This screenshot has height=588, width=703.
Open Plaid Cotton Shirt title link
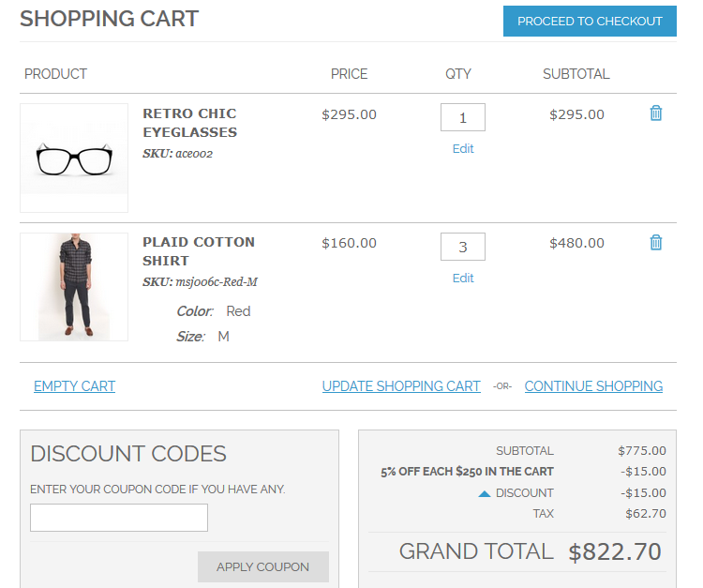click(198, 251)
